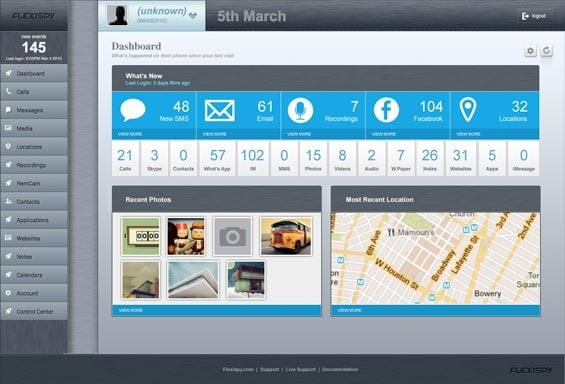Click the refresh icon on the Dashboard header
This screenshot has height=384, width=565.
coord(546,51)
